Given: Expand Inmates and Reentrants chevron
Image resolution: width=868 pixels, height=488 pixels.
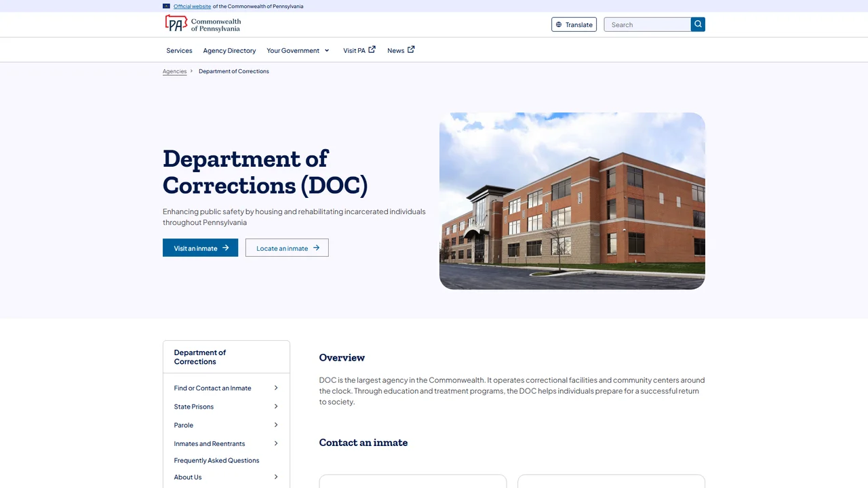Looking at the screenshot, I should pyautogui.click(x=276, y=443).
